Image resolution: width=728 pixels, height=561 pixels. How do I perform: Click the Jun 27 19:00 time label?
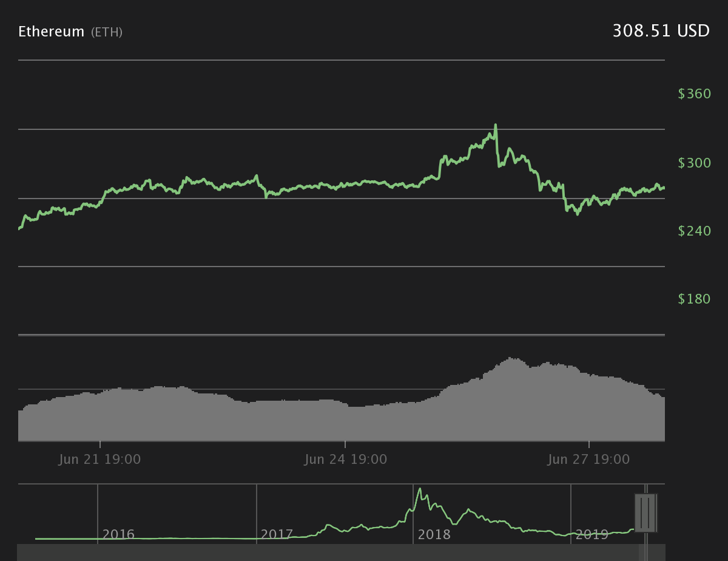point(588,460)
